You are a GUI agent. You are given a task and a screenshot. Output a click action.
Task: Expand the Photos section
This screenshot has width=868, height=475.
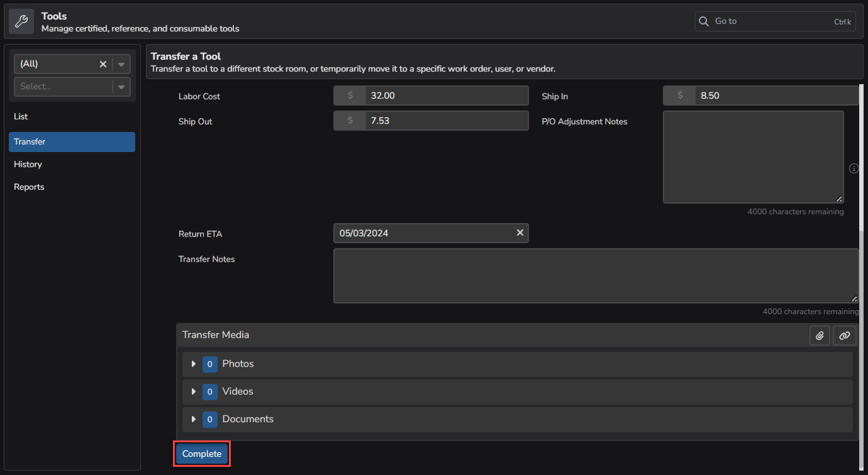pos(194,364)
